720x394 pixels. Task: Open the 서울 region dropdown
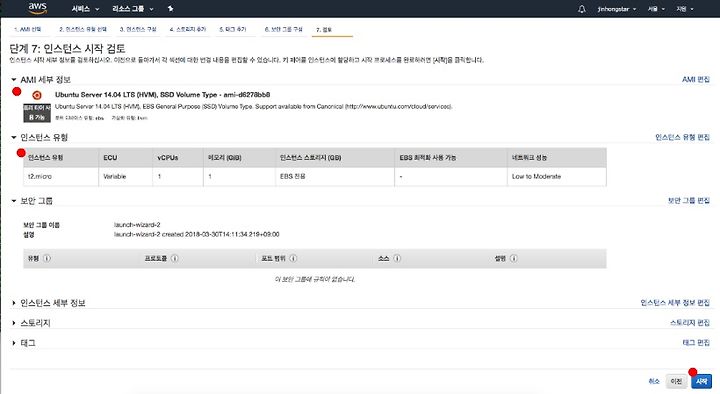click(656, 9)
